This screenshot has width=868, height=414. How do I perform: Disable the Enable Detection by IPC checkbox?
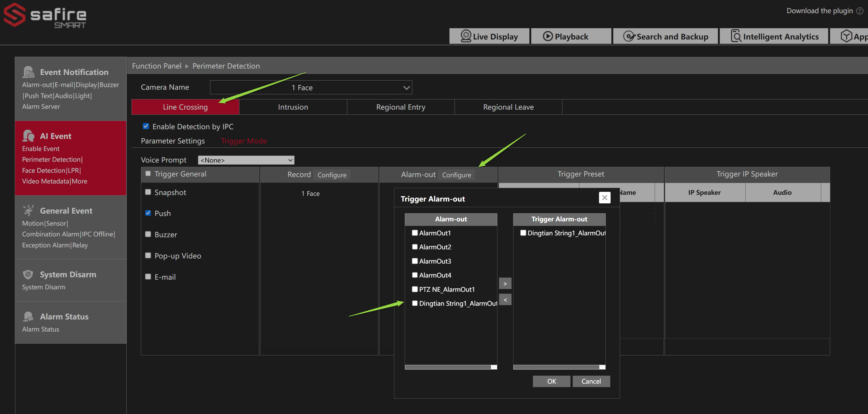(x=146, y=126)
